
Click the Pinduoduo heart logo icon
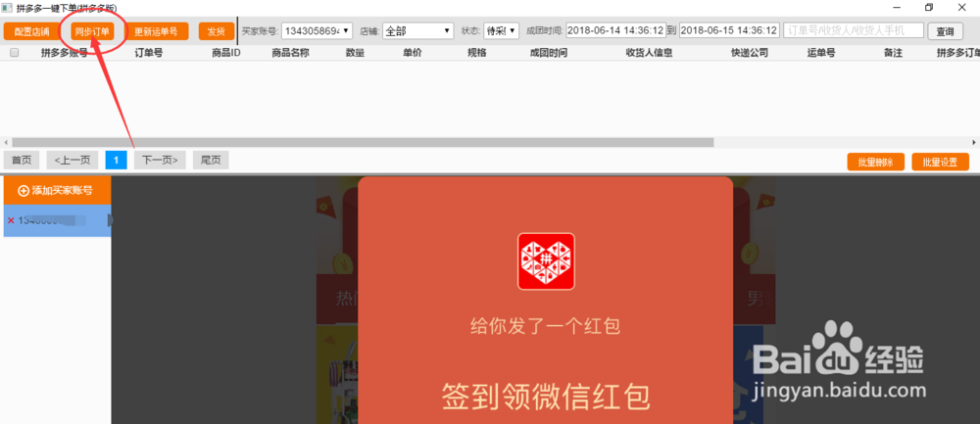click(x=546, y=261)
